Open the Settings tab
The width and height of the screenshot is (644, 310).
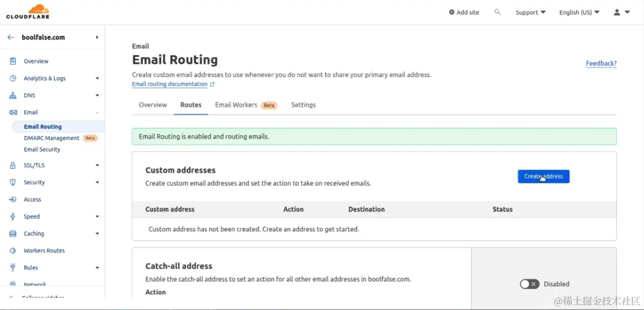tap(304, 105)
